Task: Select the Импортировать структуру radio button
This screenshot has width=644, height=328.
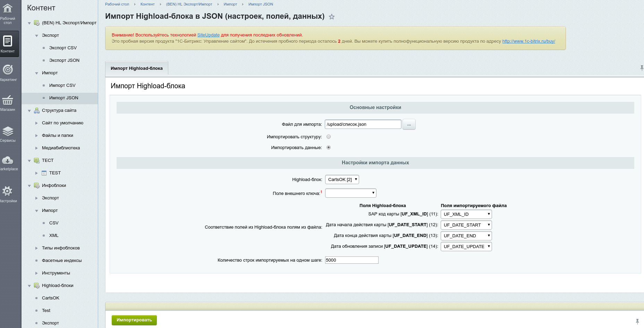Action: pos(329,137)
